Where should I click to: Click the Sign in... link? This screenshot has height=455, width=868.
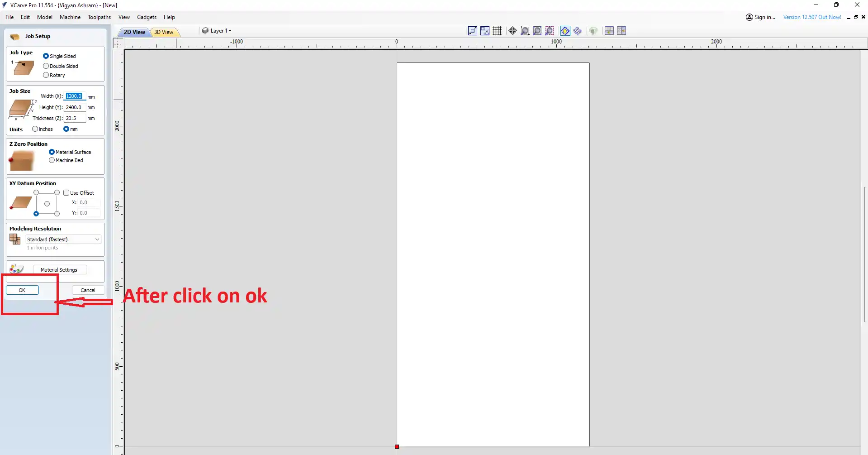[765, 17]
